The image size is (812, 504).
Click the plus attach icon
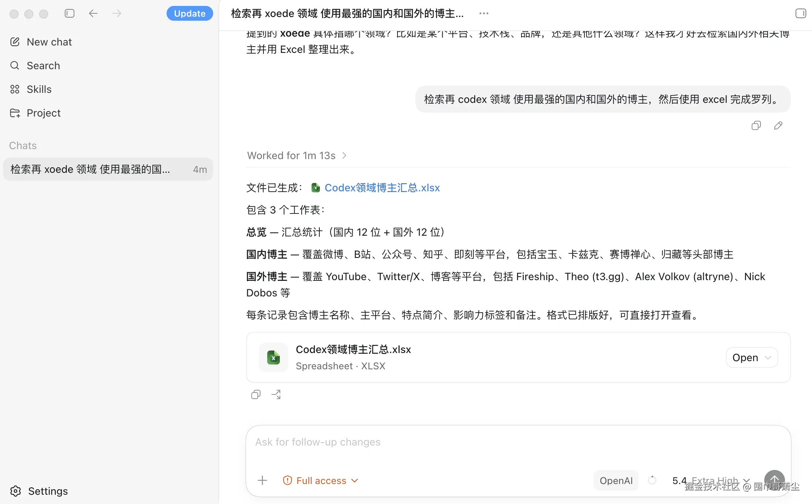click(262, 480)
